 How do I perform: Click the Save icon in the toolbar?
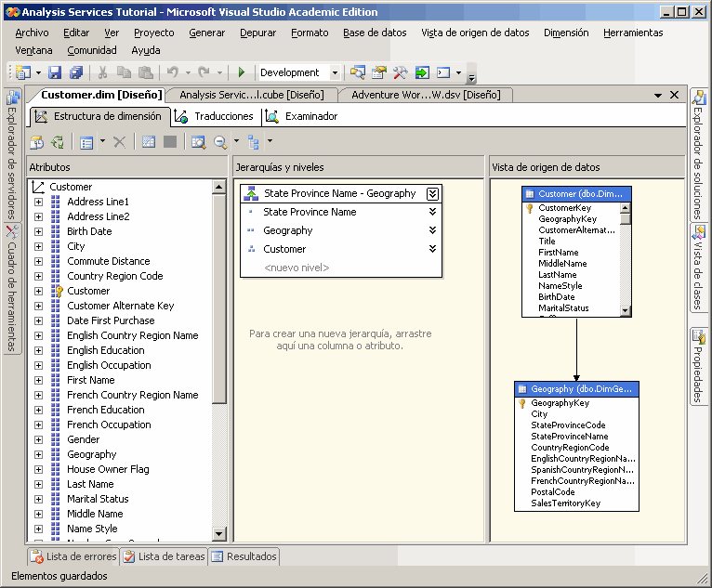[55, 72]
